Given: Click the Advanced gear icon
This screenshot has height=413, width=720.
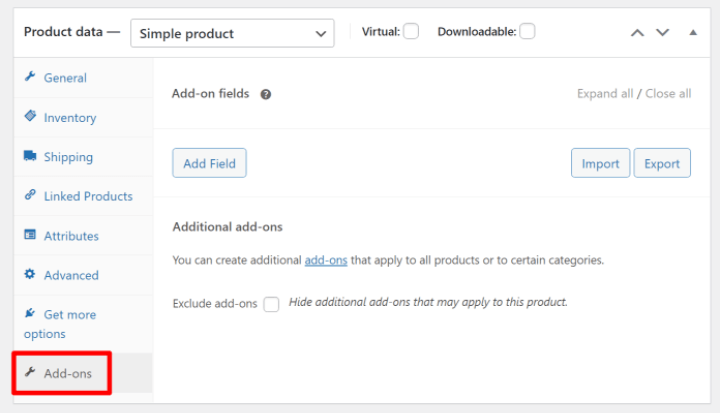Looking at the screenshot, I should click(x=30, y=275).
